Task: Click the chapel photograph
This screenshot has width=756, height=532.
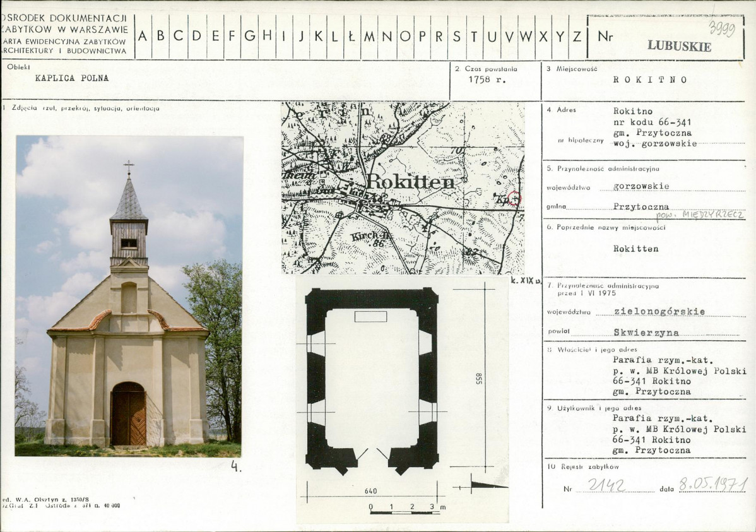Action: coord(129,296)
